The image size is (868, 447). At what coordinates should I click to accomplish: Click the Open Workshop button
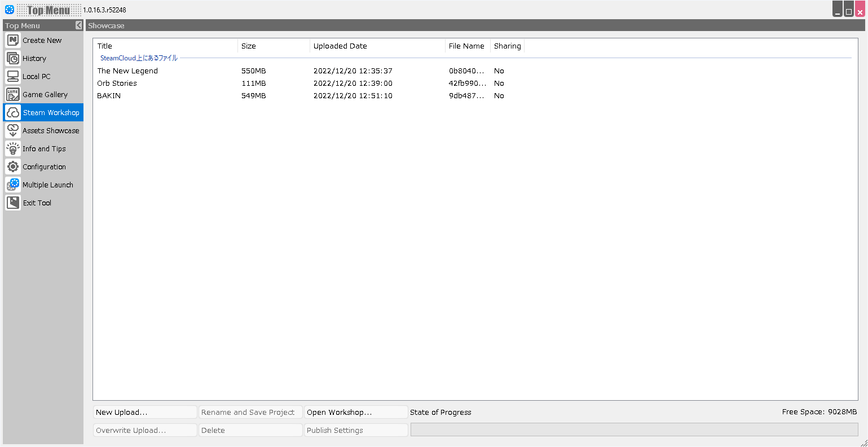(x=355, y=413)
